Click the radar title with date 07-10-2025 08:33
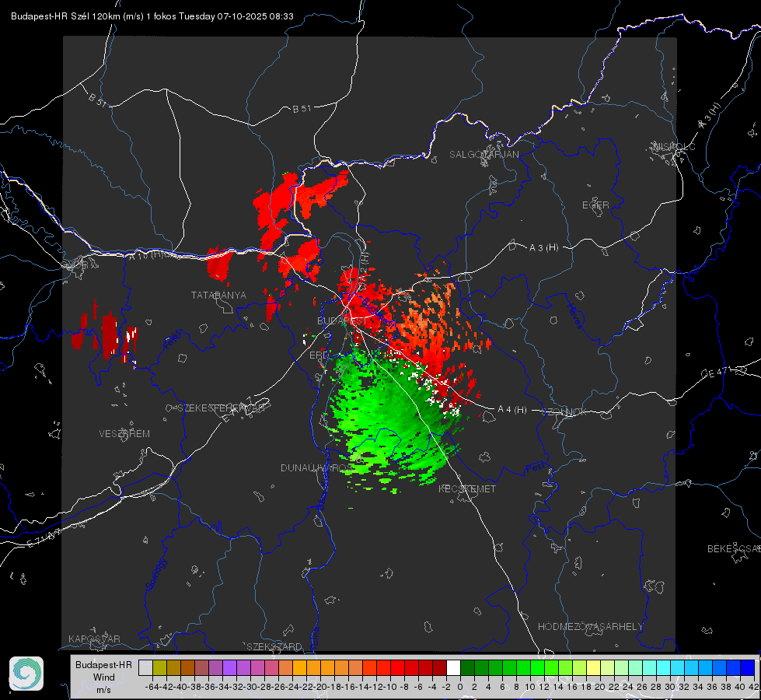 tap(152, 16)
